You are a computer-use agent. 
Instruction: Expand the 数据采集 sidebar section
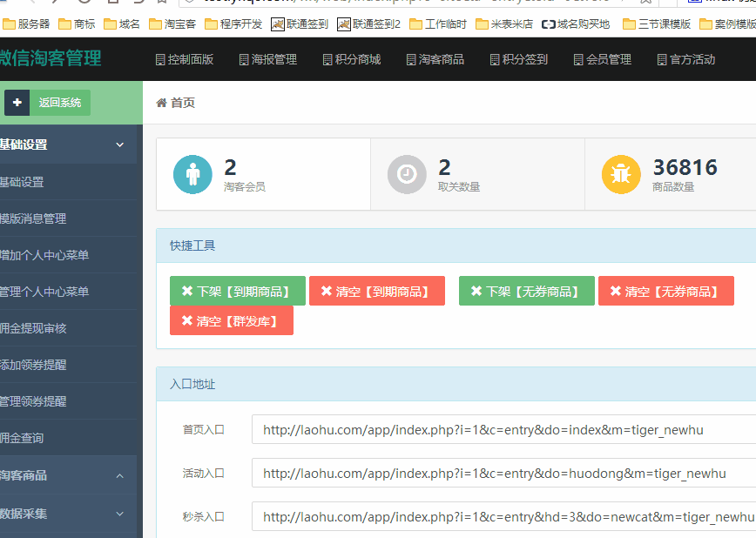coord(119,514)
